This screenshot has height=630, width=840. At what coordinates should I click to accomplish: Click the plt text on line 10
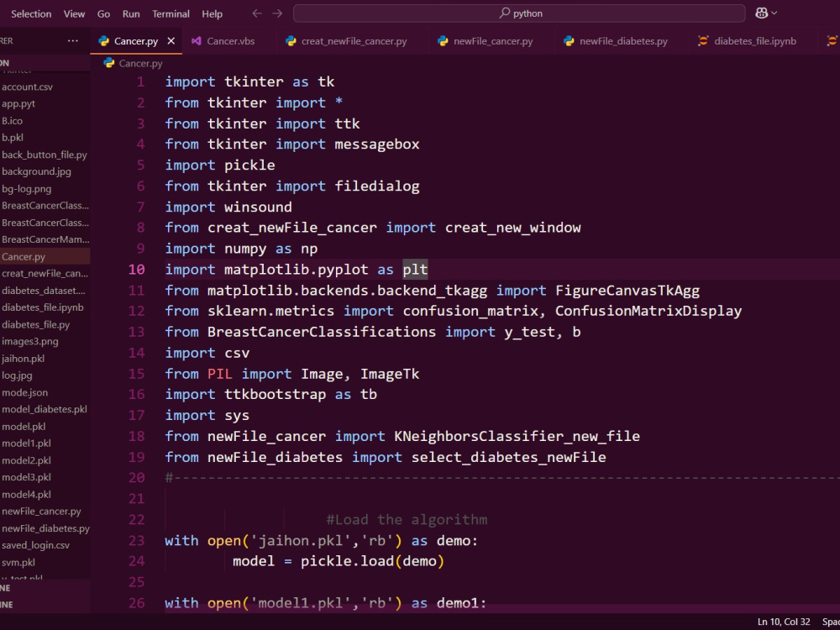(x=415, y=270)
